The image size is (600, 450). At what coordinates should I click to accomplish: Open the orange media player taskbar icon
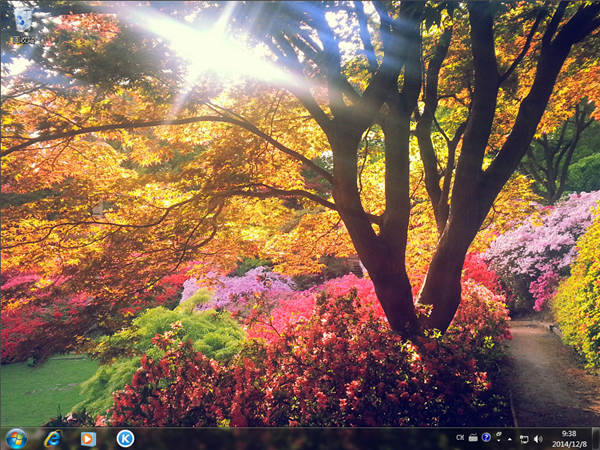click(88, 439)
